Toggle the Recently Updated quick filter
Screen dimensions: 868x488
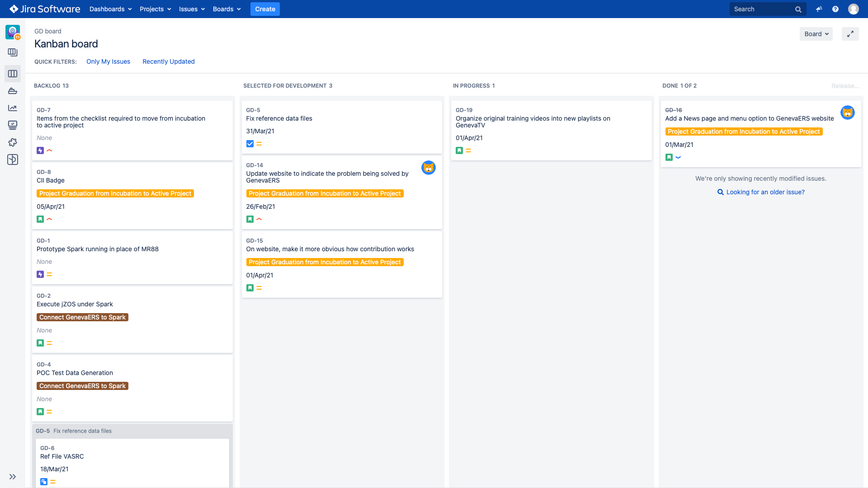[168, 61]
